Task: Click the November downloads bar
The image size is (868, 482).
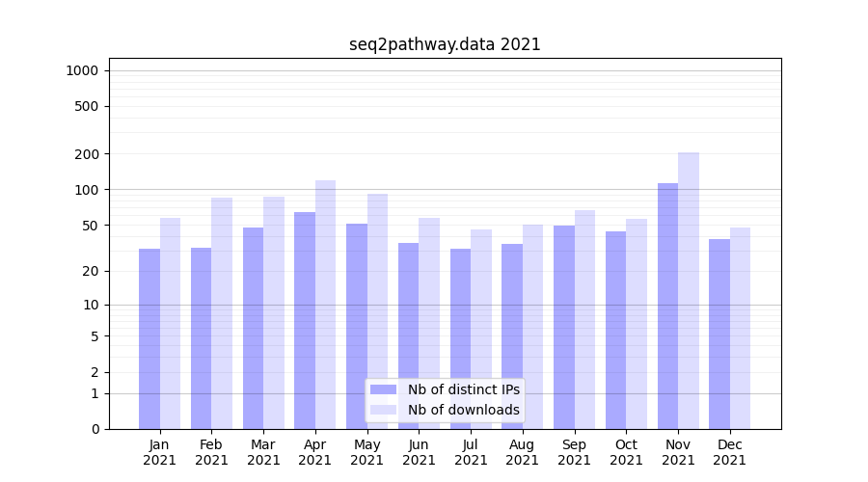Action: pos(689,289)
